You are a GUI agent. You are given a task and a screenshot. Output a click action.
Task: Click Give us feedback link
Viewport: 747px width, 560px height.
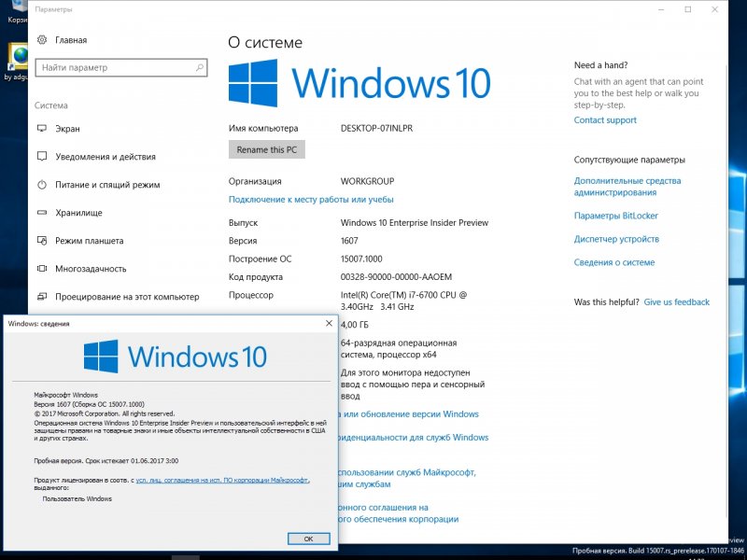(676, 301)
